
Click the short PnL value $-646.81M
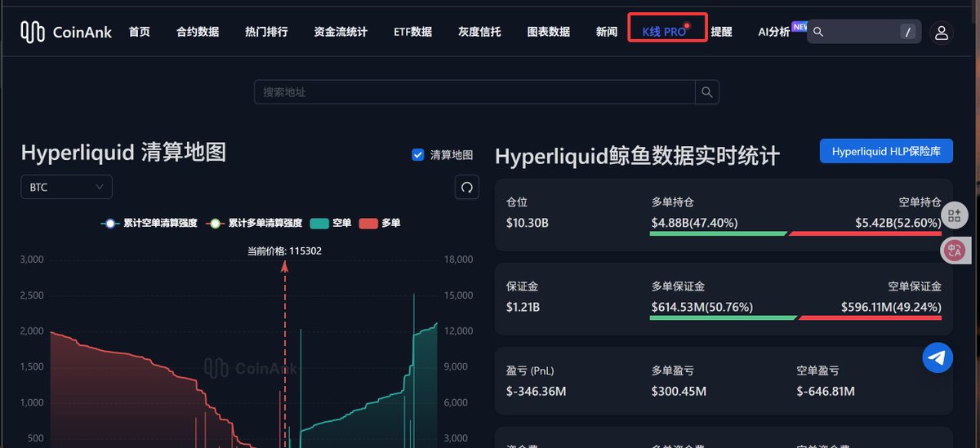(x=826, y=391)
